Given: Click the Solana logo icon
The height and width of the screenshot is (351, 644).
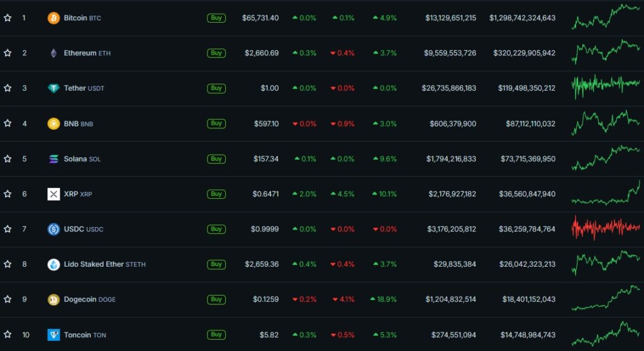Looking at the screenshot, I should 53,159.
